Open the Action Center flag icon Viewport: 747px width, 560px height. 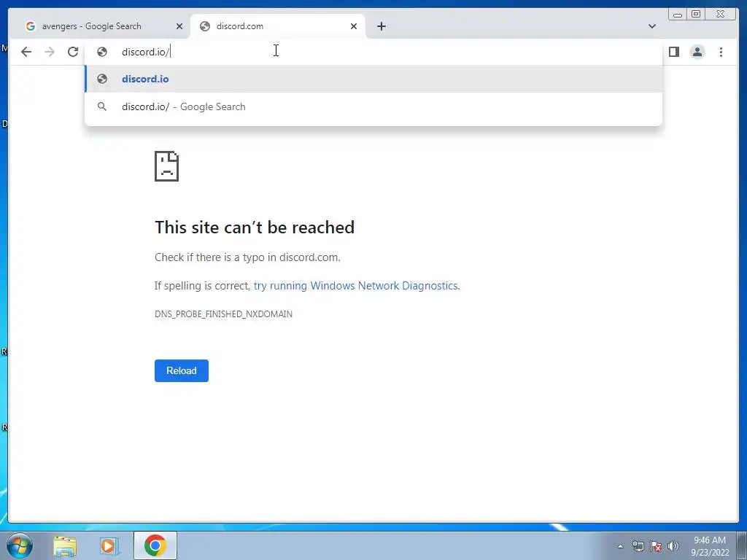point(656,546)
